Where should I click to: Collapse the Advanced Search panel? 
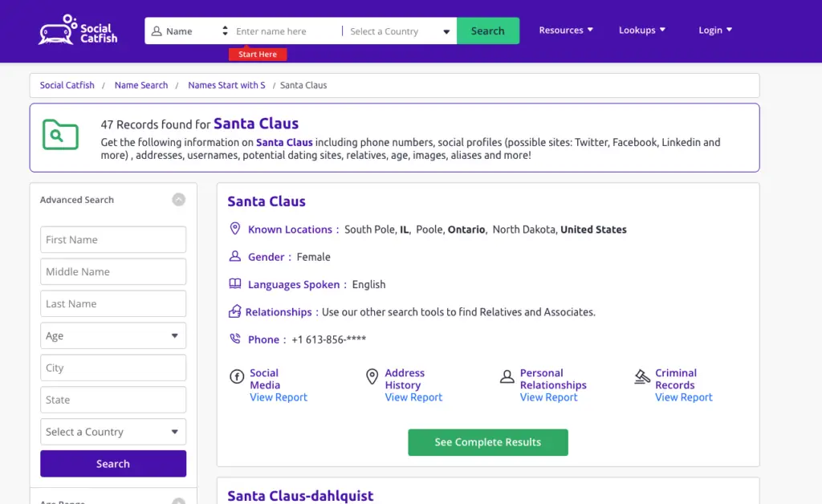tap(179, 200)
